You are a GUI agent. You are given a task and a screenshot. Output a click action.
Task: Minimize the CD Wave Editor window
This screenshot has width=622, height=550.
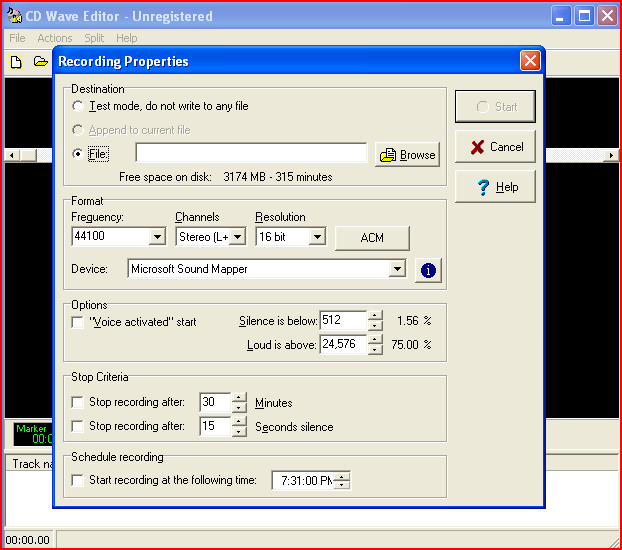tap(560, 16)
